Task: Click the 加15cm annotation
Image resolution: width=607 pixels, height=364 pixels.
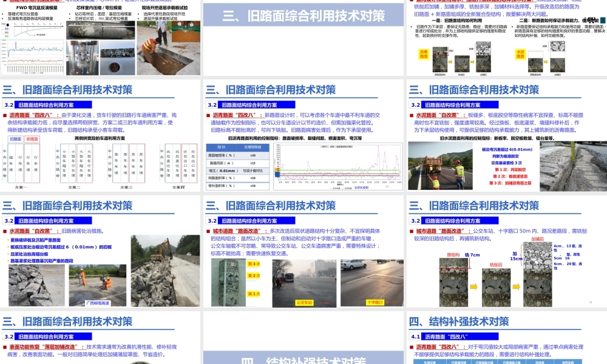Action: coord(516,256)
